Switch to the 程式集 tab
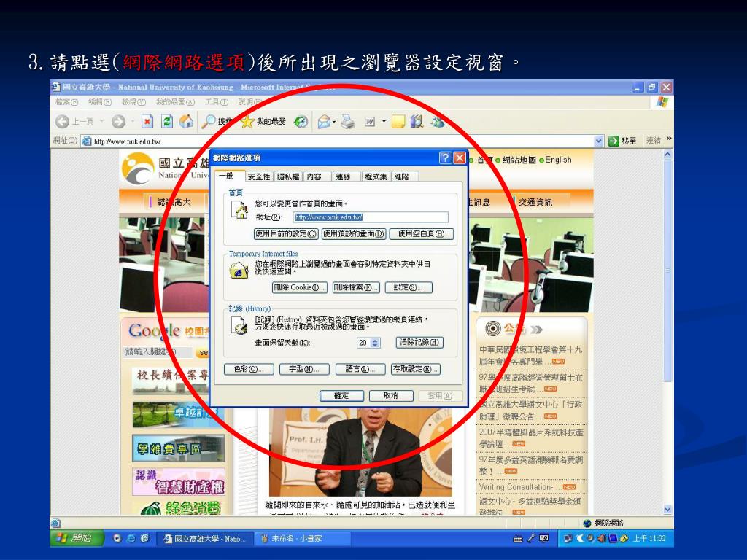Screen dimensions: 747x560 pyautogui.click(x=376, y=176)
